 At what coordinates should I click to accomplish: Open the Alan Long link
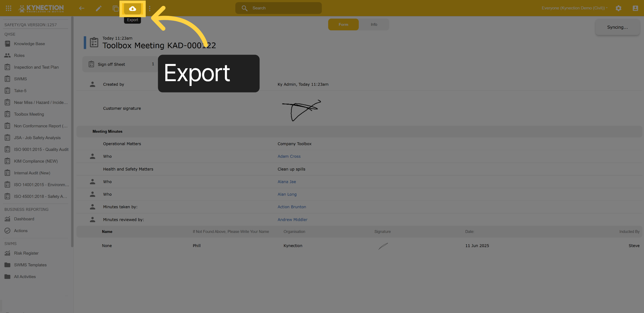coord(287,194)
